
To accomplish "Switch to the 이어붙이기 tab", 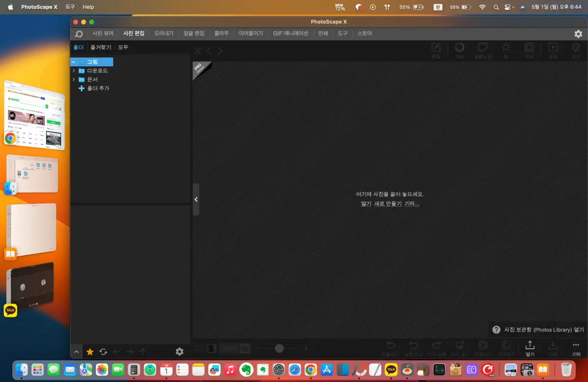I will [251, 33].
